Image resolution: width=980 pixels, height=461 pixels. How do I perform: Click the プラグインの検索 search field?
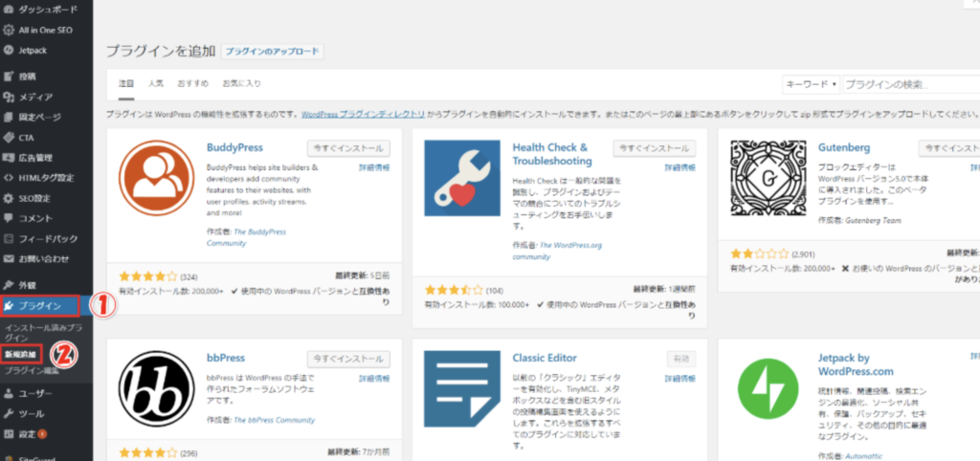911,84
